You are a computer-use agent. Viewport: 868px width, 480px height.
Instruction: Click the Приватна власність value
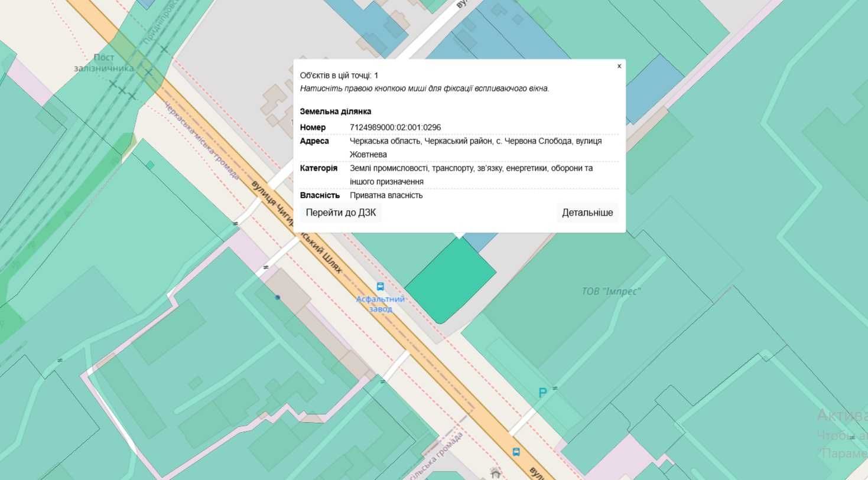point(386,195)
